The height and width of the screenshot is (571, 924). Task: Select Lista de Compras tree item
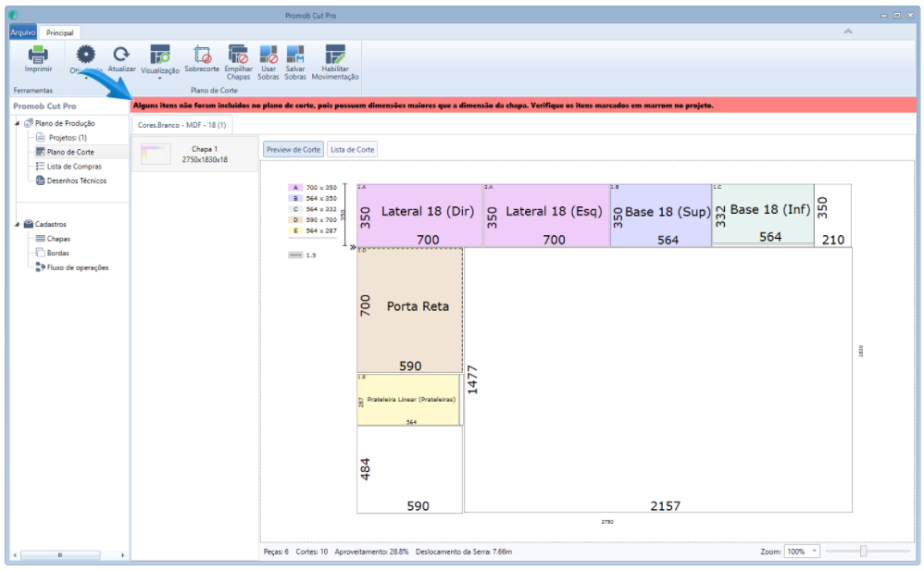pyautogui.click(x=74, y=166)
